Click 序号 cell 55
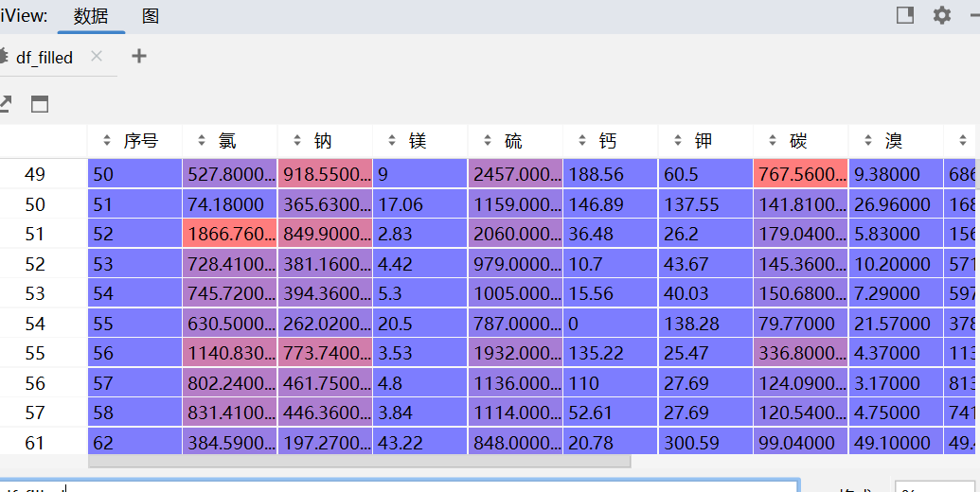The height and width of the screenshot is (492, 980). (135, 324)
